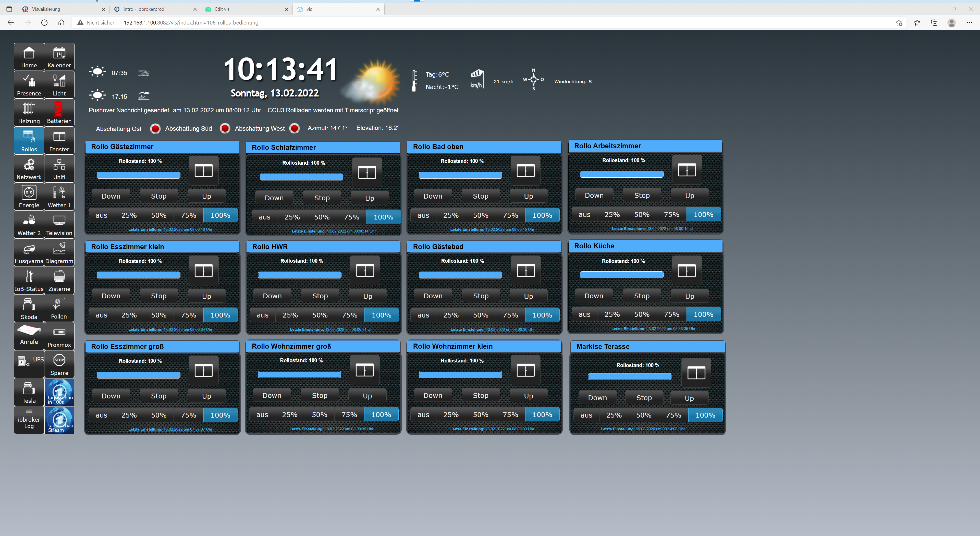Click Rollo Bad oben position slider bar
The image size is (980, 536).
(460, 175)
